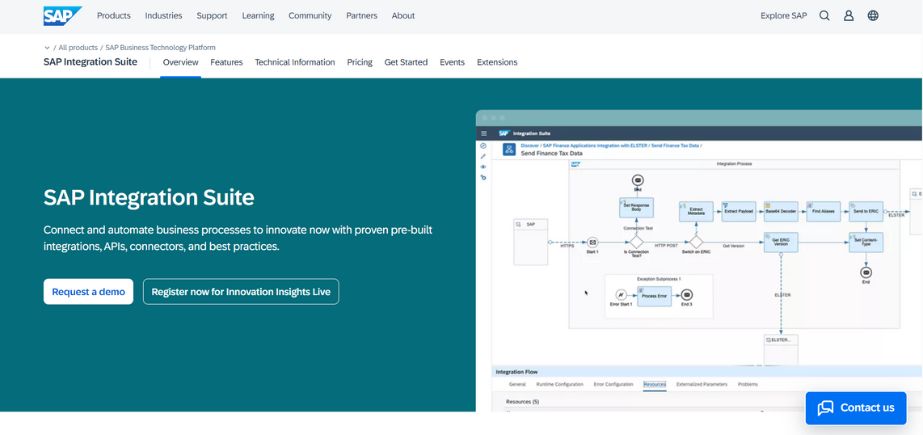The image size is (923, 435).
Task: Click the Switch on ERIC gateway diamond
Action: 696,242
